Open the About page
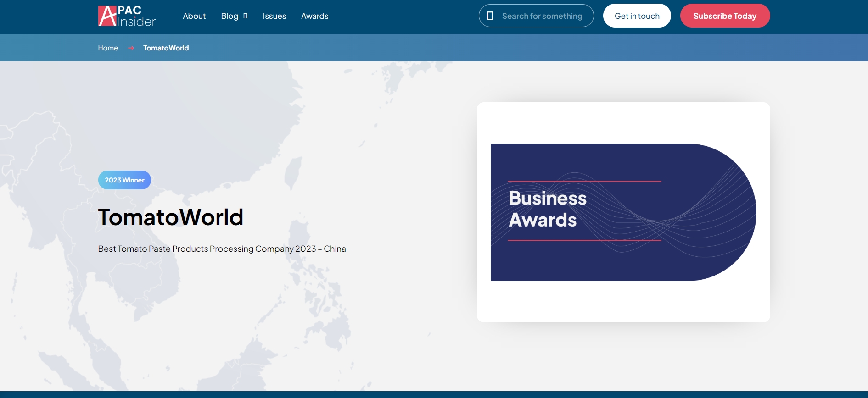Image resolution: width=868 pixels, height=398 pixels. pyautogui.click(x=194, y=16)
